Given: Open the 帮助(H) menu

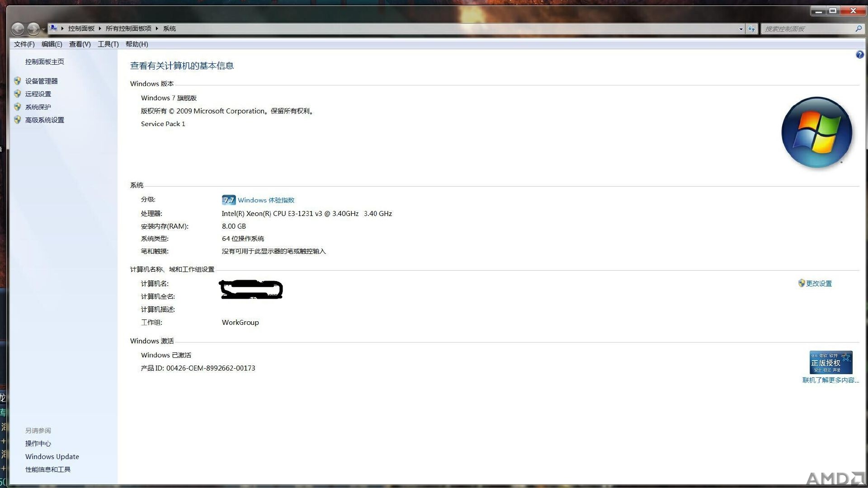Looking at the screenshot, I should click(x=137, y=44).
